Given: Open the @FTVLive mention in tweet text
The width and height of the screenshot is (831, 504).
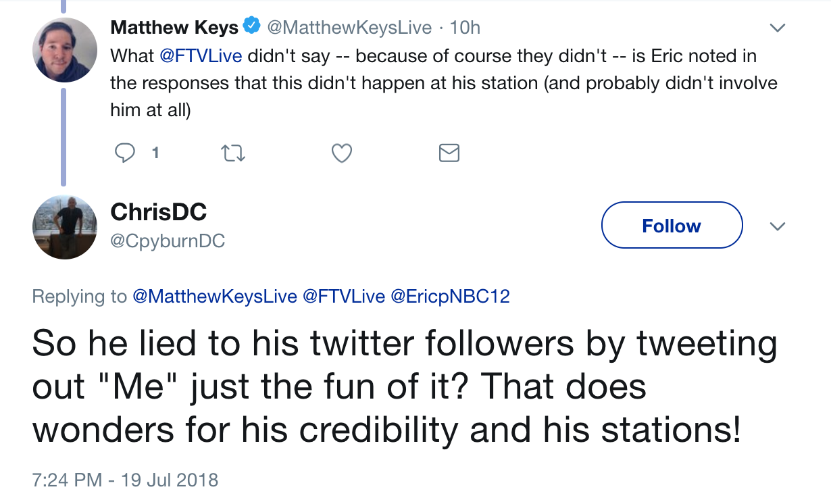Looking at the screenshot, I should point(200,55).
